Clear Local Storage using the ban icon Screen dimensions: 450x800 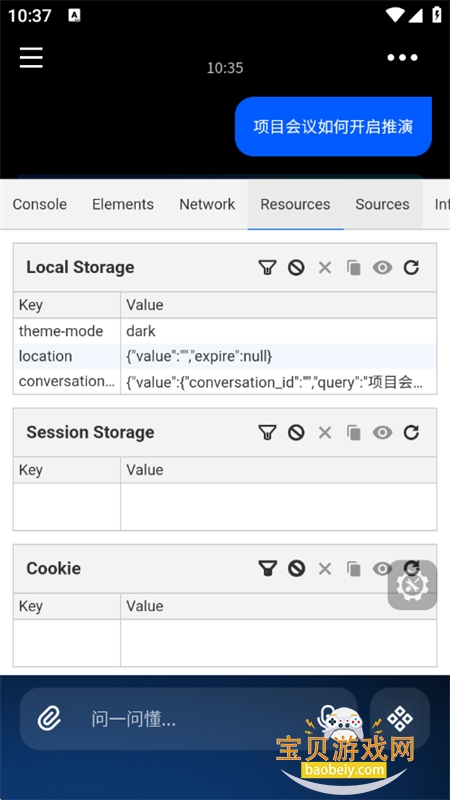point(296,267)
